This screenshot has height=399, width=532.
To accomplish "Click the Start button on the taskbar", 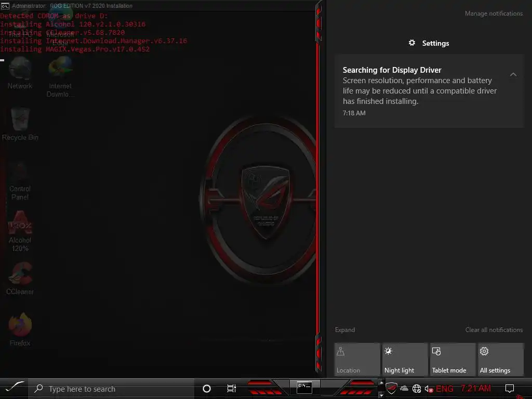I will click(14, 388).
